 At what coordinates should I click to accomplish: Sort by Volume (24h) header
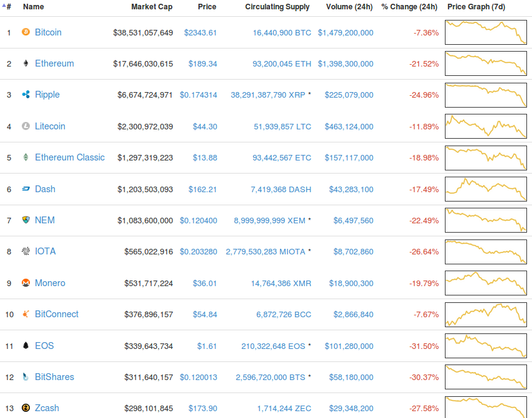pyautogui.click(x=349, y=7)
